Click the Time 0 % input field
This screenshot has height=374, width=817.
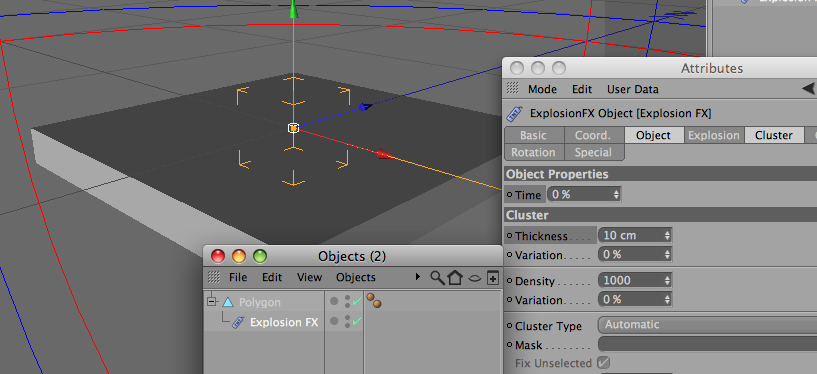tap(584, 194)
